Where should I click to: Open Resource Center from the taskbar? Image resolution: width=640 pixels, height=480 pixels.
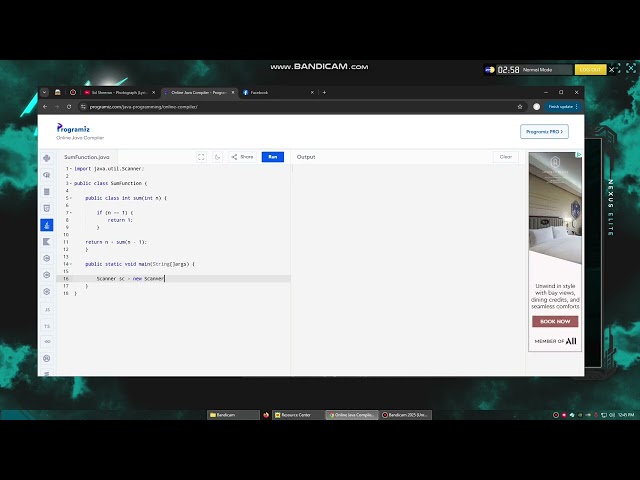point(298,415)
